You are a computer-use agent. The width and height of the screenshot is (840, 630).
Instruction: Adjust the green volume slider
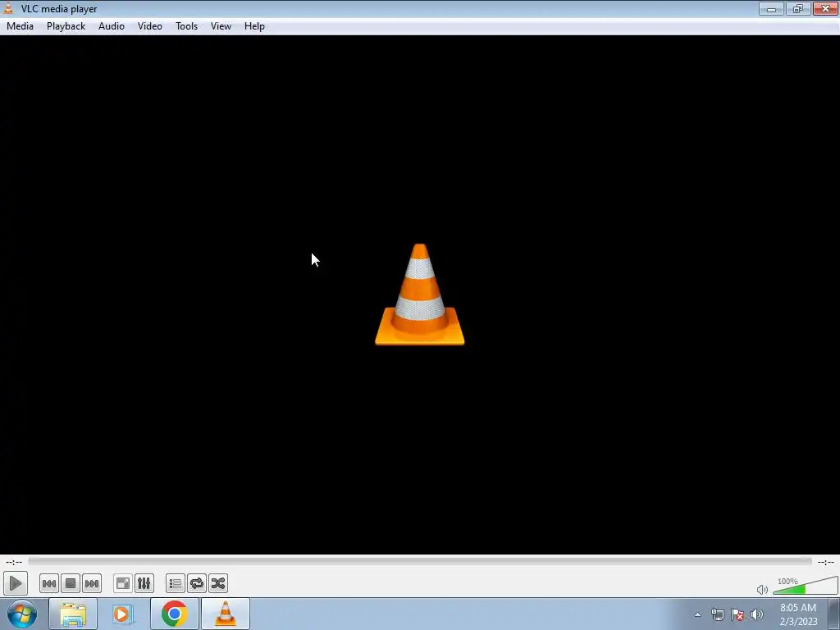pyautogui.click(x=806, y=586)
